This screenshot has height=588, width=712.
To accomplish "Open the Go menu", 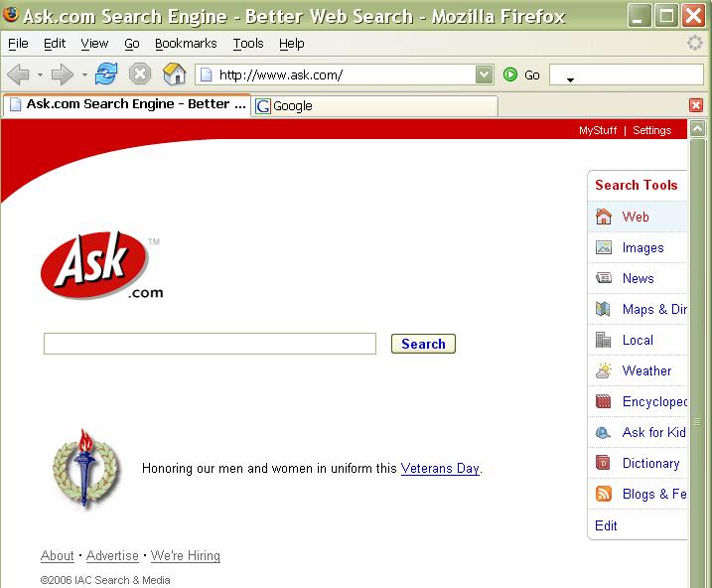I will [x=132, y=44].
